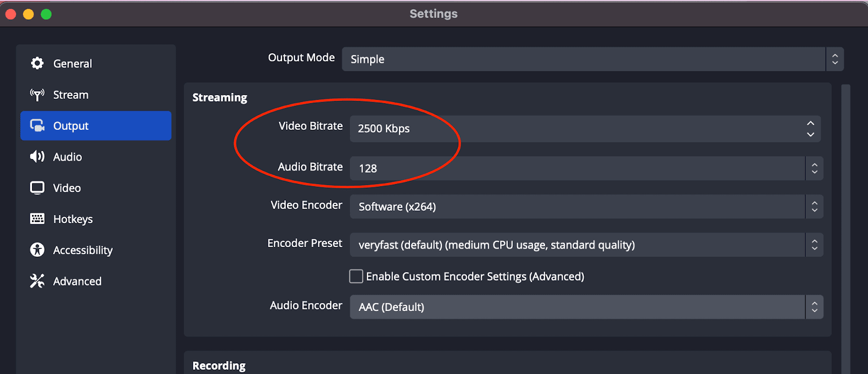Click the Video Bitrate input field
This screenshot has height=374, width=868.
[x=575, y=129]
